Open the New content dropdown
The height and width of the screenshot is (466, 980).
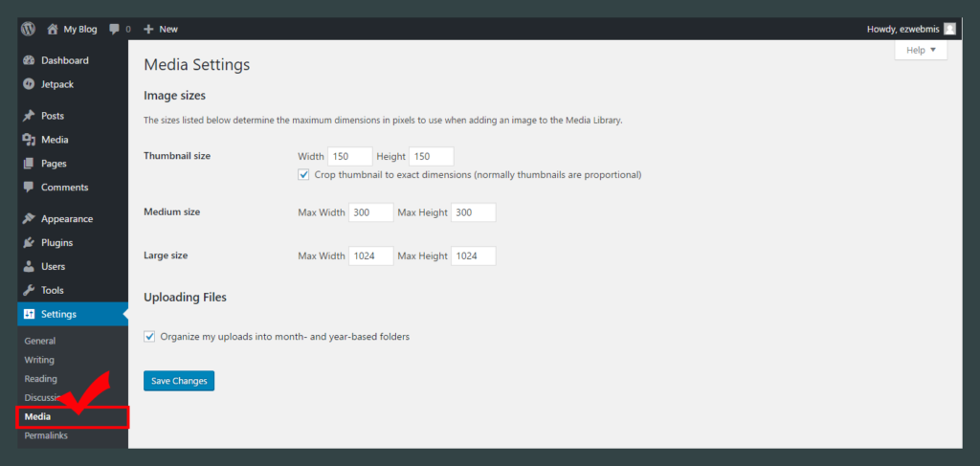point(161,29)
